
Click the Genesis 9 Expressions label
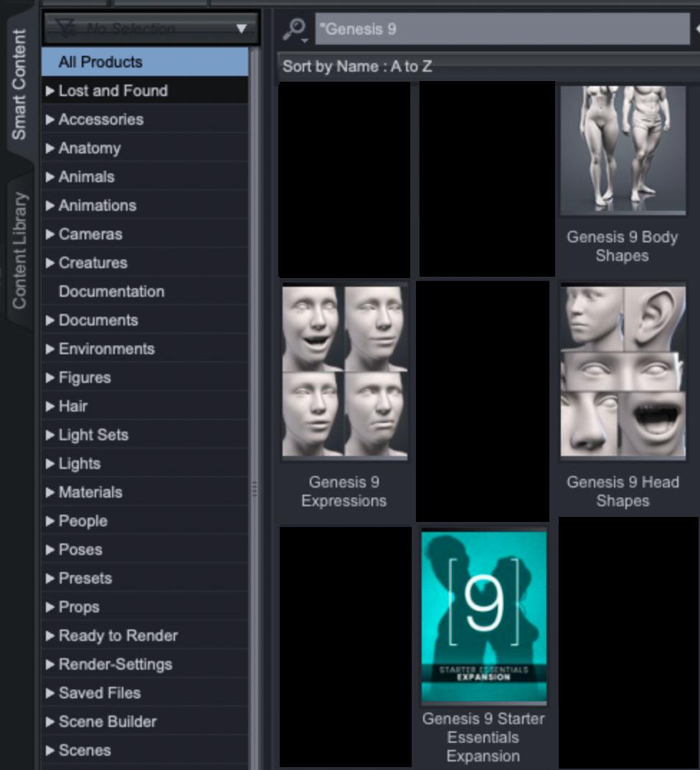[x=344, y=491]
